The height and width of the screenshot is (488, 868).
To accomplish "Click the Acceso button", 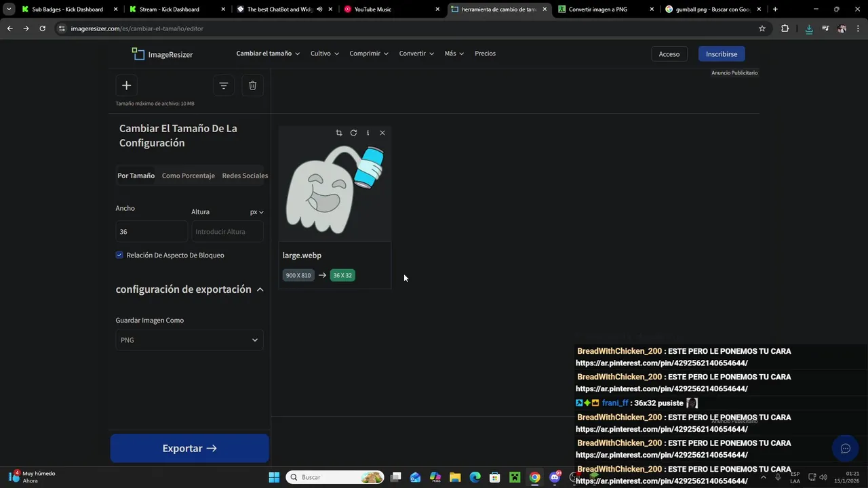I will coord(669,54).
